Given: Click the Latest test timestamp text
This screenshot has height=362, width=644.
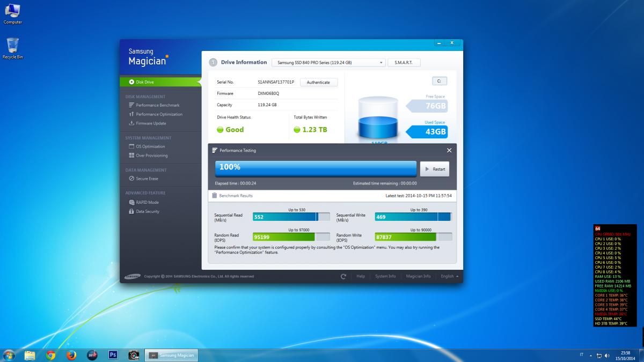Looking at the screenshot, I should point(419,196).
